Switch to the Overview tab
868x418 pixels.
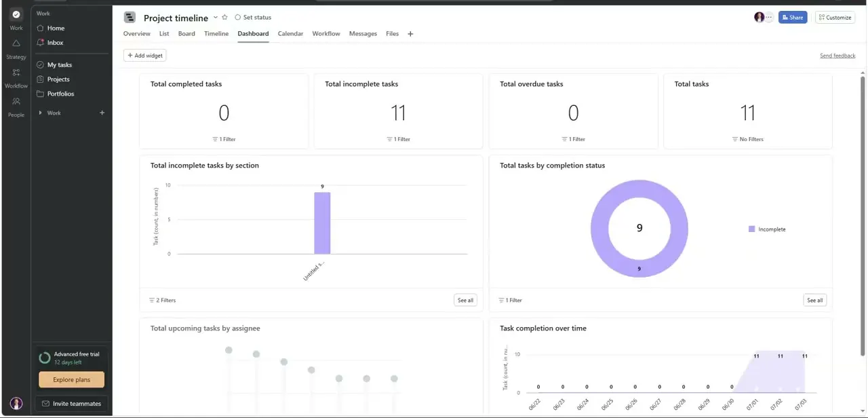coord(137,34)
